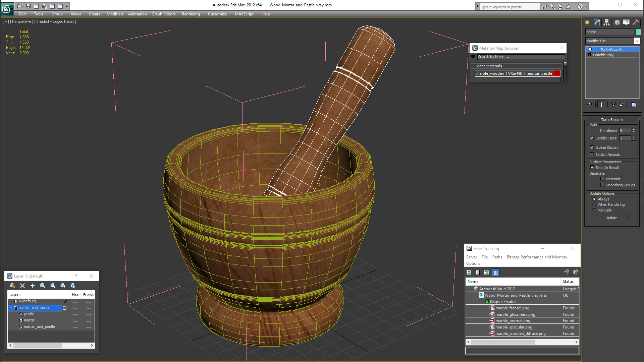Viewport: 644px width, 362px height.
Task: Open Paths menu in Asset Tracking
Action: point(497,257)
